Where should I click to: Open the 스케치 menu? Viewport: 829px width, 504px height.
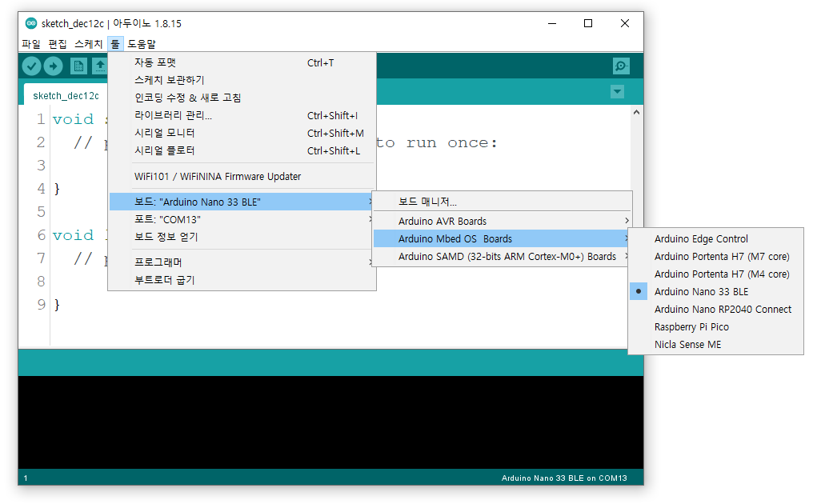[x=88, y=44]
